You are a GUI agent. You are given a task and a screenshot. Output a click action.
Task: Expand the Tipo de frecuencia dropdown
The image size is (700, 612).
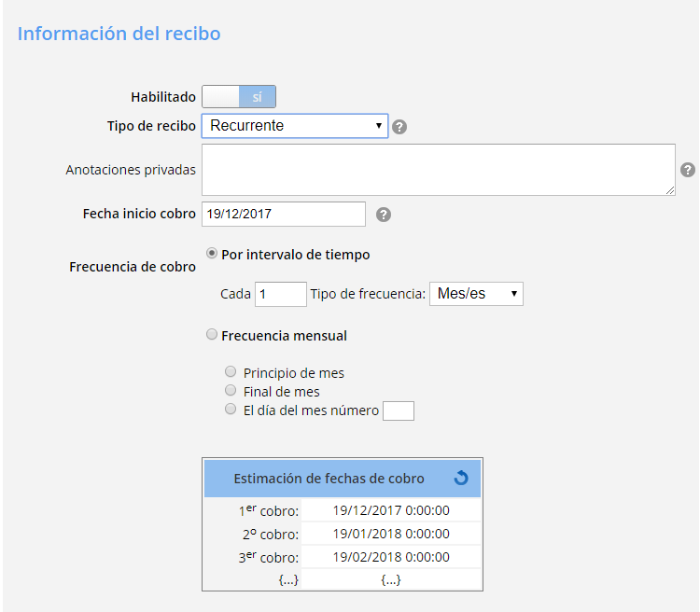pyautogui.click(x=476, y=294)
